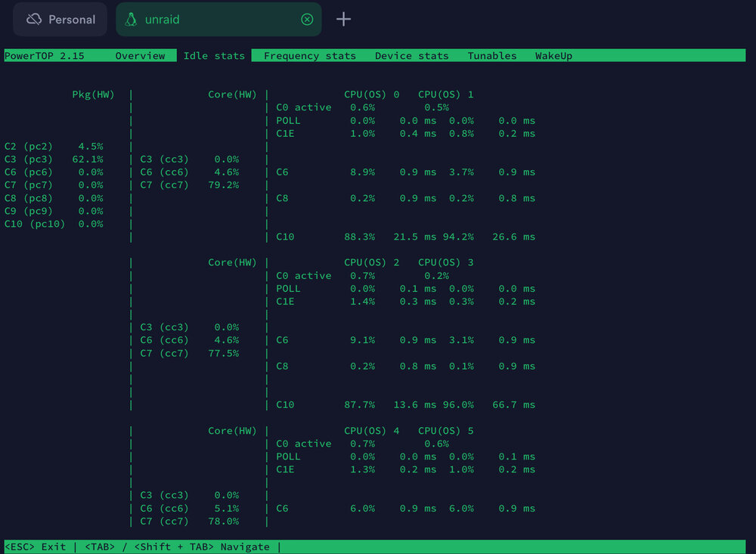The height and width of the screenshot is (554, 756).
Task: Click the C10 87.7% value for CPU 2
Action: pos(359,404)
